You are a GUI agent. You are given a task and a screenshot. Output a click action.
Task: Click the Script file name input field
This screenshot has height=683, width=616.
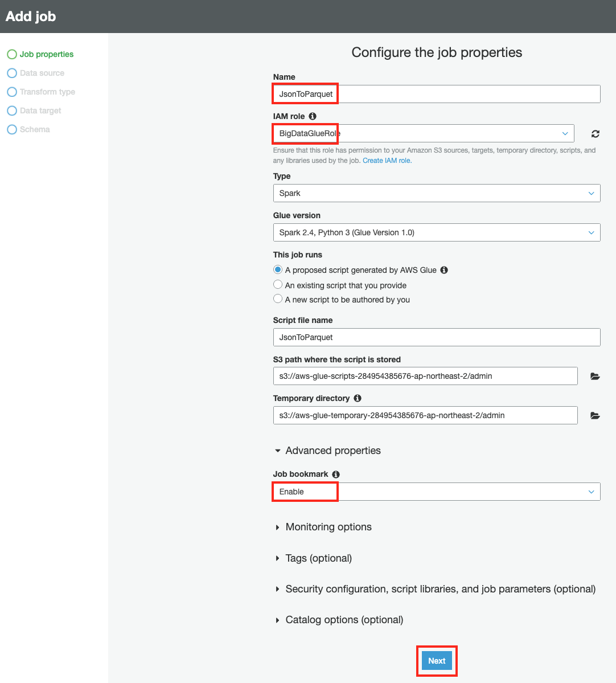pos(436,337)
